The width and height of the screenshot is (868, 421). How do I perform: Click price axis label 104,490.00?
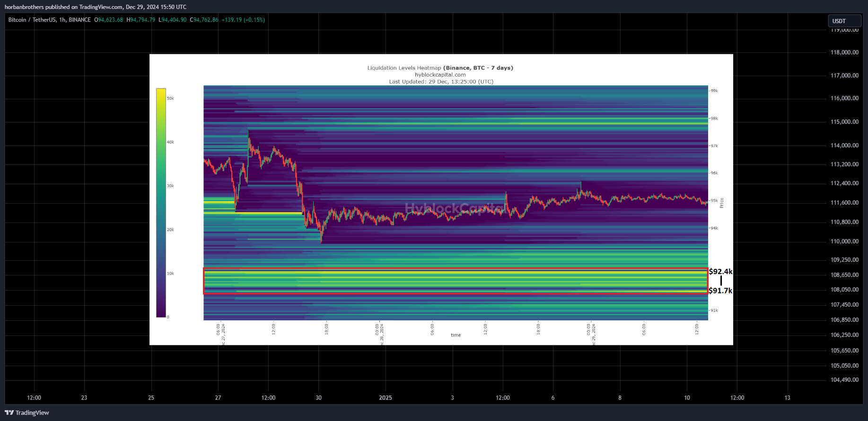coord(844,380)
